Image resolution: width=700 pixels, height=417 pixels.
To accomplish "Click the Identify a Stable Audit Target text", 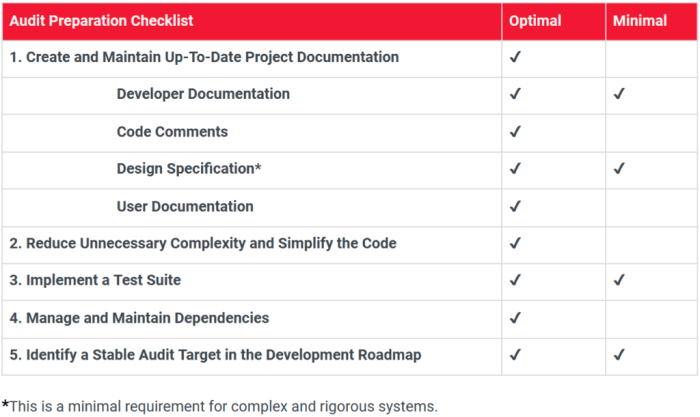I will point(215,355).
